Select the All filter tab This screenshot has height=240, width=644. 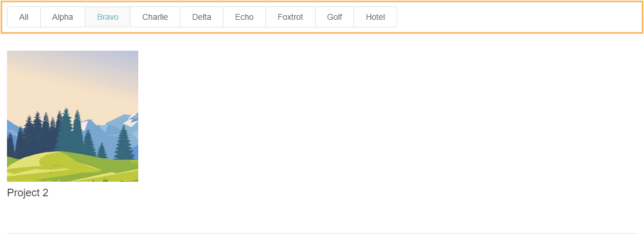[x=24, y=17]
